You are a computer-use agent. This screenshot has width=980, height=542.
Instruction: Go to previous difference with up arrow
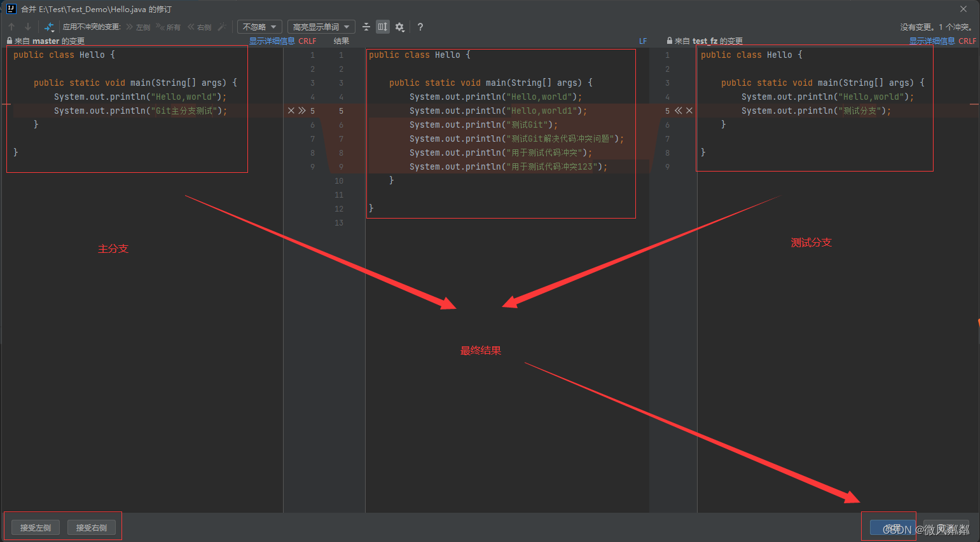11,27
